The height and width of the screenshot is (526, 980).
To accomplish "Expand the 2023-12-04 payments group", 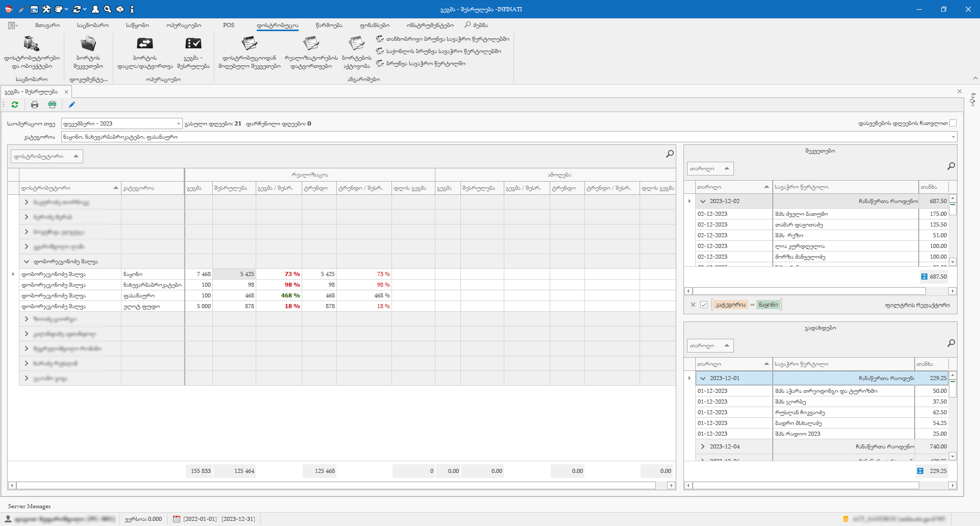I will tap(703, 446).
